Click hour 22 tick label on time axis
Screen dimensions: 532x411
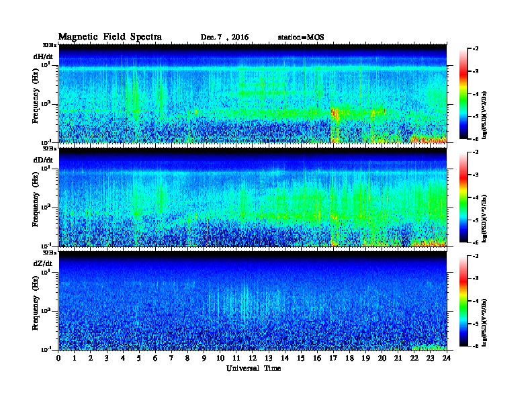pyautogui.click(x=414, y=359)
